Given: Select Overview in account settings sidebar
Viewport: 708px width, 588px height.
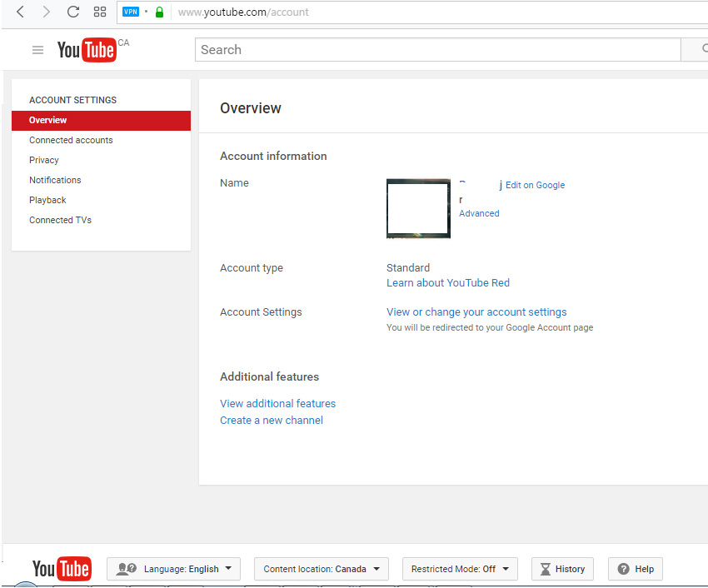Looking at the screenshot, I should (101, 121).
